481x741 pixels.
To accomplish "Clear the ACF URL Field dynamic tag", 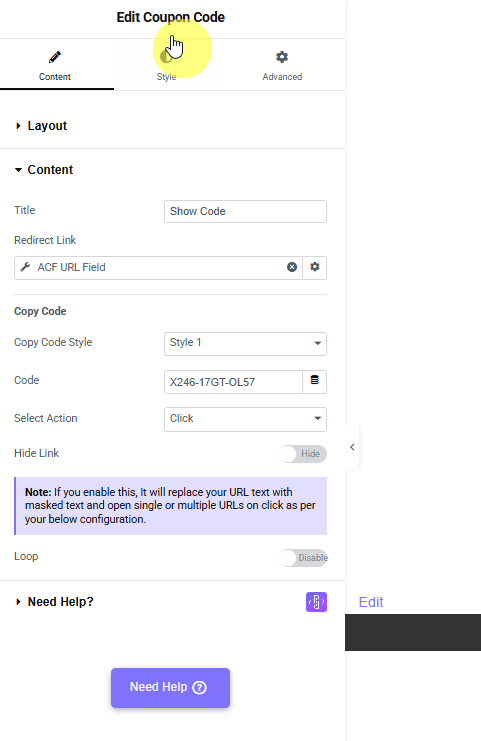I will click(x=292, y=267).
